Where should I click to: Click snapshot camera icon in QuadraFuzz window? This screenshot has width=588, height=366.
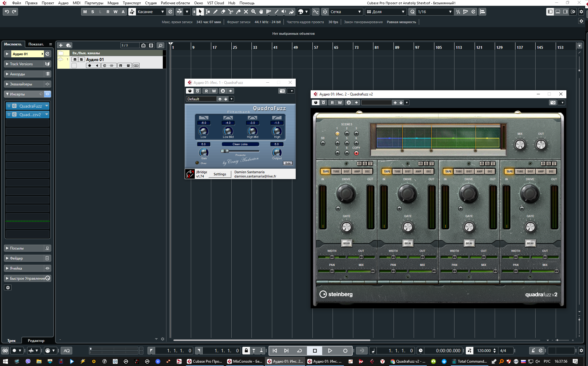282,91
